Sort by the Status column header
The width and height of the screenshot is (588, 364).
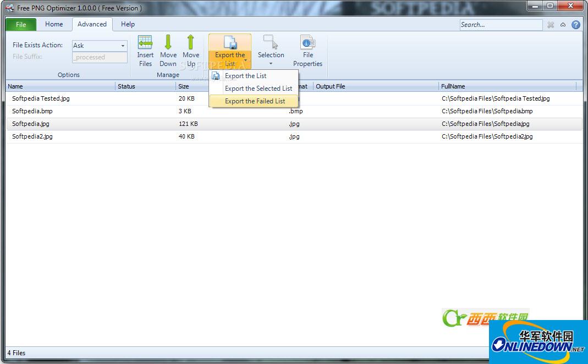coord(145,86)
